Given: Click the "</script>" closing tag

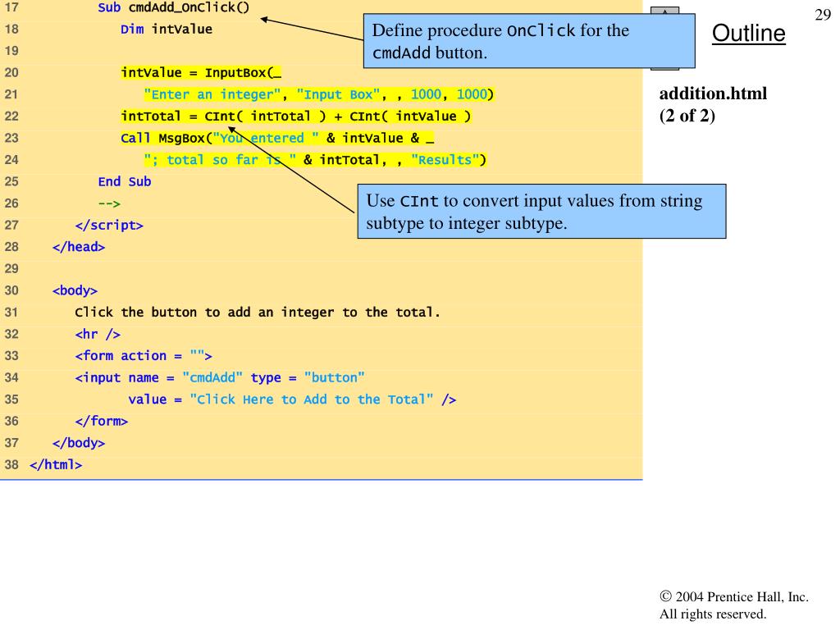Looking at the screenshot, I should pyautogui.click(x=109, y=225).
